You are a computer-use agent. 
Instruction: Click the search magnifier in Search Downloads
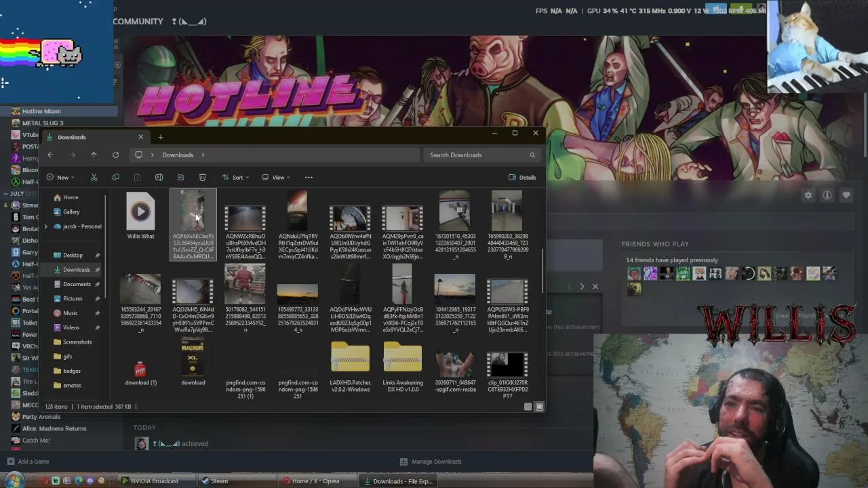tap(532, 155)
